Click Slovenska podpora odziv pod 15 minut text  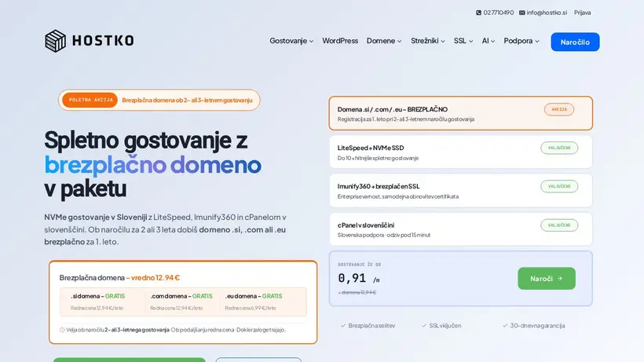[x=384, y=235]
